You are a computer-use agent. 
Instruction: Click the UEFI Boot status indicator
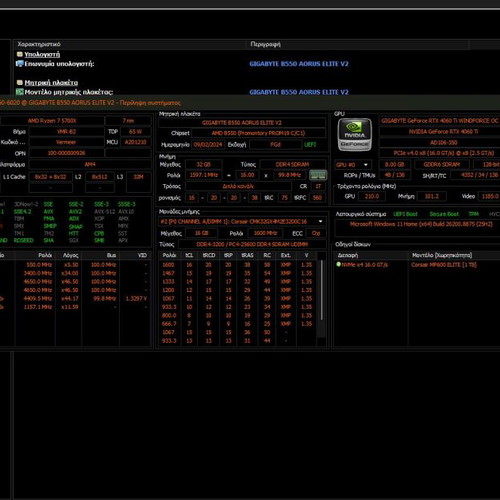pos(405,214)
